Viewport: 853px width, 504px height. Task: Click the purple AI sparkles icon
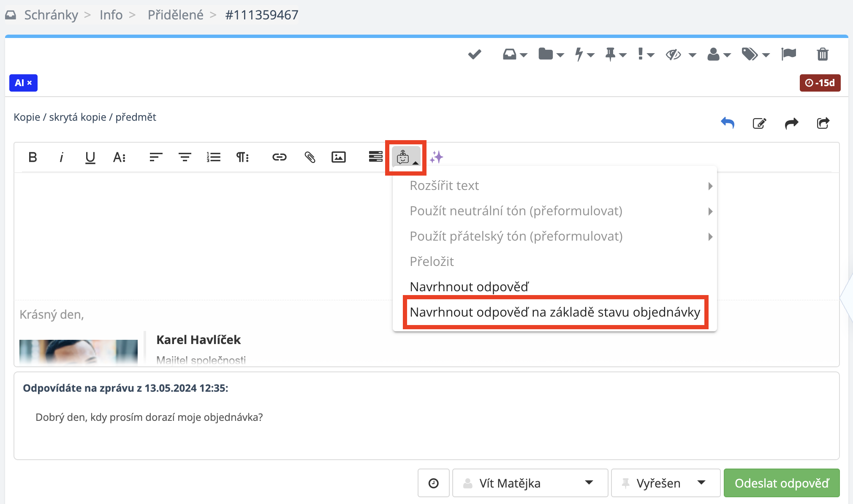pyautogui.click(x=436, y=157)
